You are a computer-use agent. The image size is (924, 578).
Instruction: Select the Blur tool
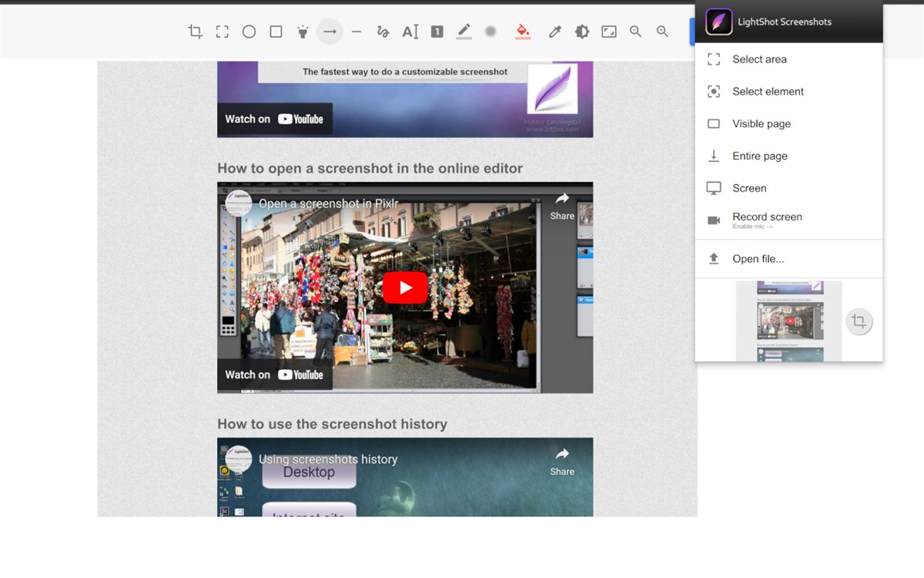(x=490, y=32)
